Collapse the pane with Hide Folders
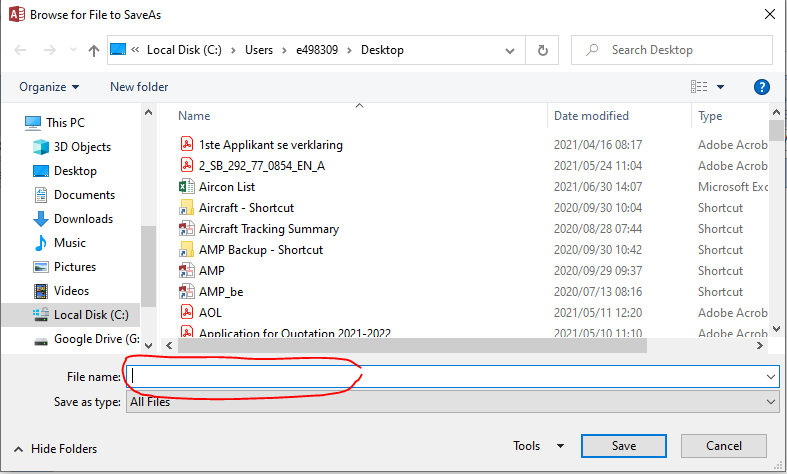 (55, 449)
